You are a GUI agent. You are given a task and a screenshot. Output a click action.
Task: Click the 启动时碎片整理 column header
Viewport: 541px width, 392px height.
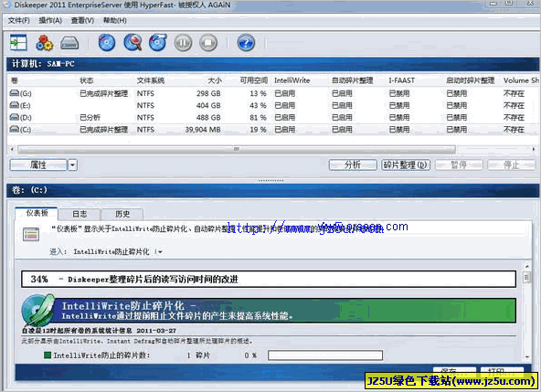[470, 80]
